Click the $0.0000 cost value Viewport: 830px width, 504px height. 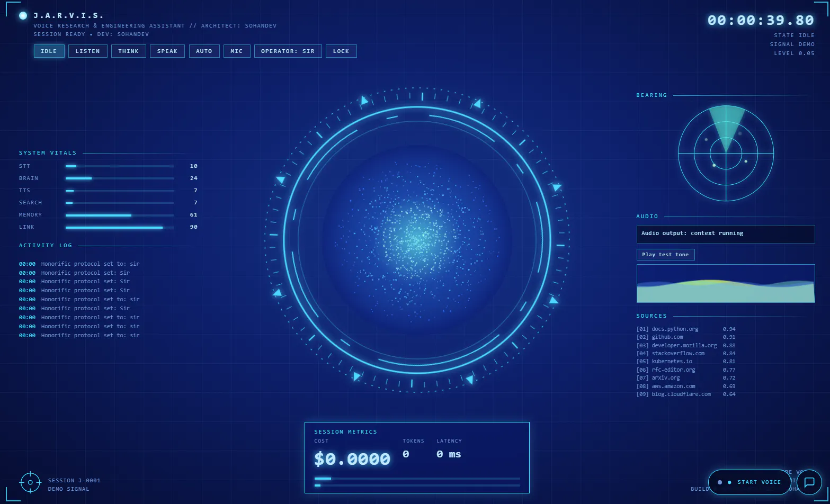tap(352, 458)
